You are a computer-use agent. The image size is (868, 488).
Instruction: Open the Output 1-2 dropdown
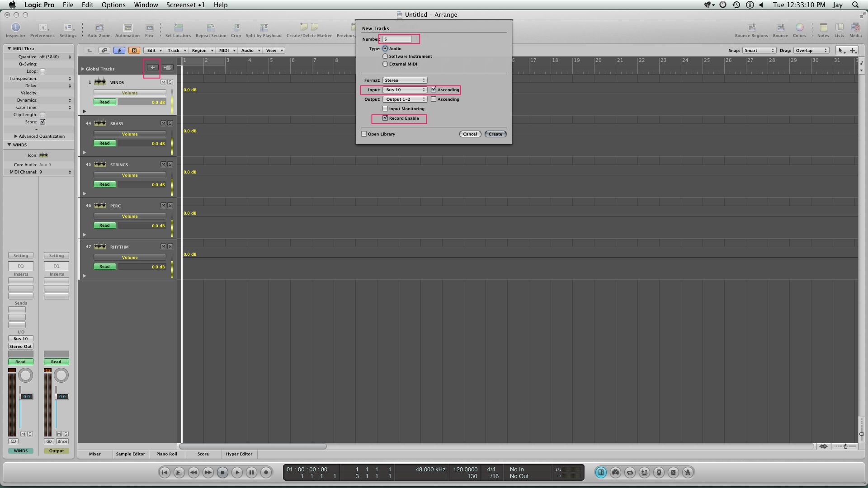(405, 99)
